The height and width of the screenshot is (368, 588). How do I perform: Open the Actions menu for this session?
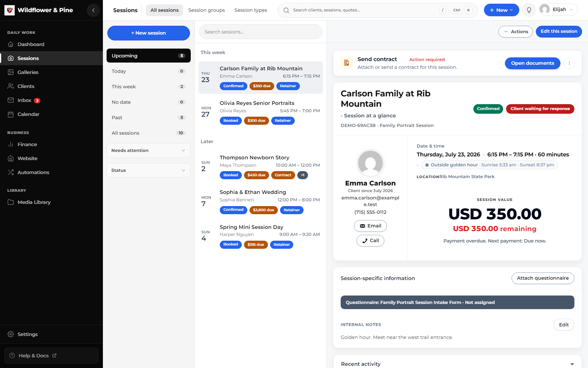click(516, 32)
